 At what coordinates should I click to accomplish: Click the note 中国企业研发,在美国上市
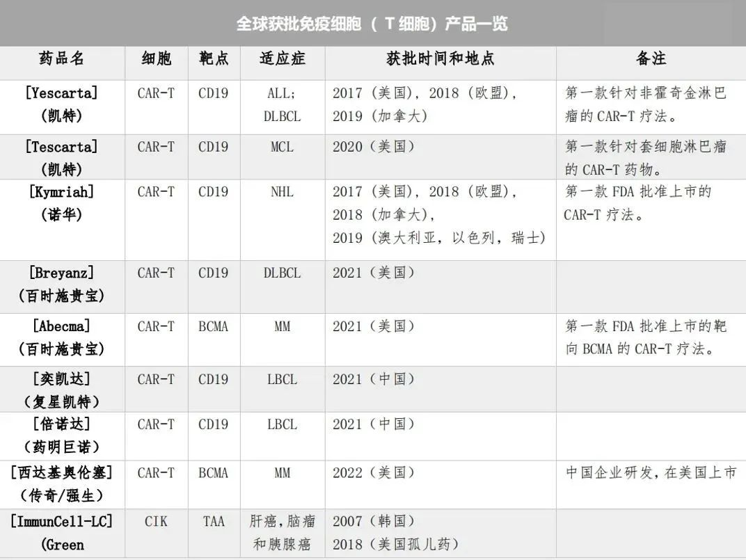click(x=651, y=473)
